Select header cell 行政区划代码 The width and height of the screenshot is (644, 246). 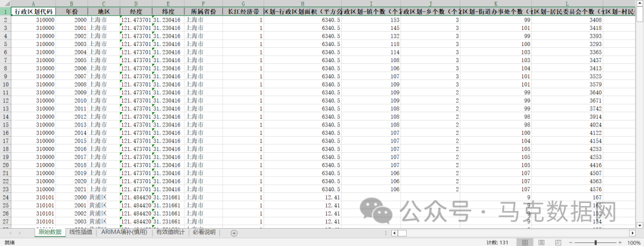coord(33,11)
